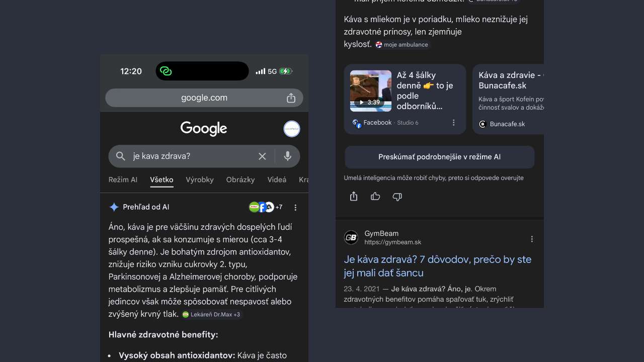The width and height of the screenshot is (644, 362).
Task: Share the AI answer using share icon
Action: click(x=354, y=196)
